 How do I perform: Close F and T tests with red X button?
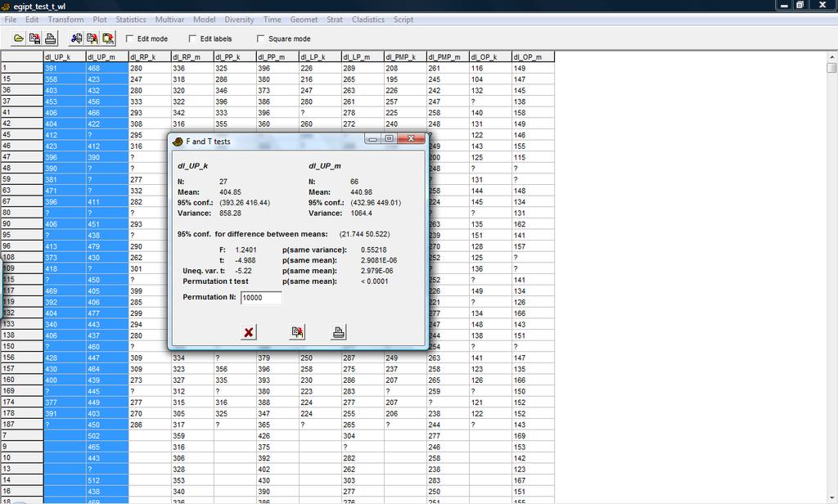point(249,332)
